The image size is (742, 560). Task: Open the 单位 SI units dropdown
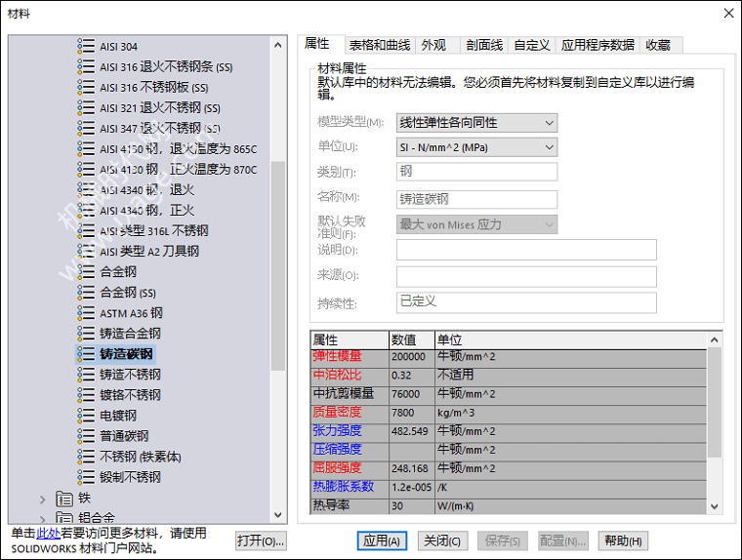(x=476, y=147)
